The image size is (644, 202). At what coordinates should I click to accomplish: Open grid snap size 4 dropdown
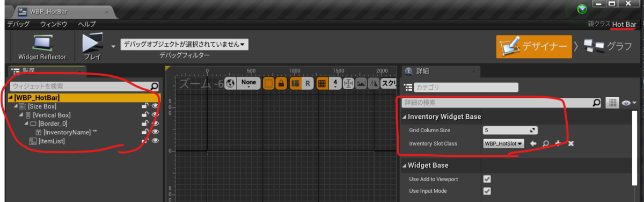tap(335, 83)
